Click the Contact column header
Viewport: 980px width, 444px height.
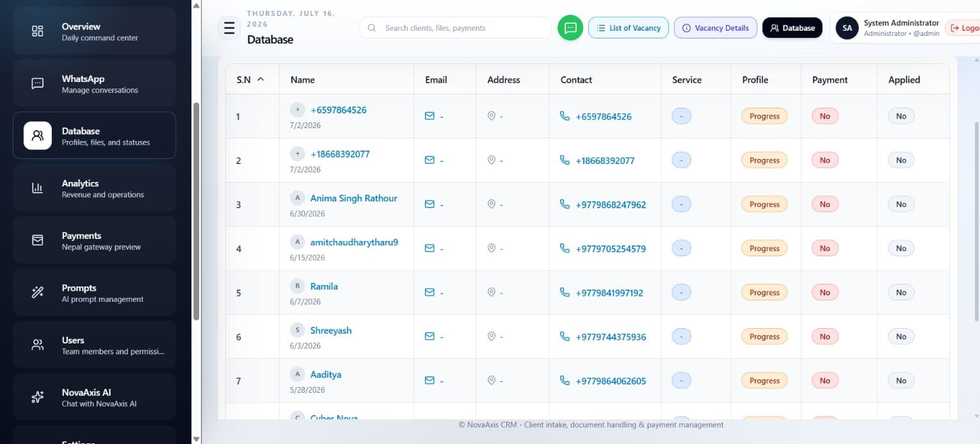coord(576,79)
